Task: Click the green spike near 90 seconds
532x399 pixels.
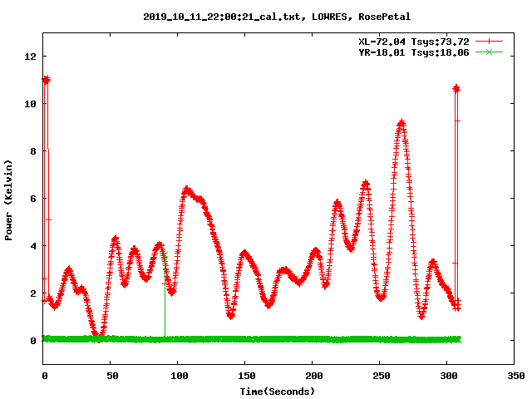Action: click(x=165, y=295)
